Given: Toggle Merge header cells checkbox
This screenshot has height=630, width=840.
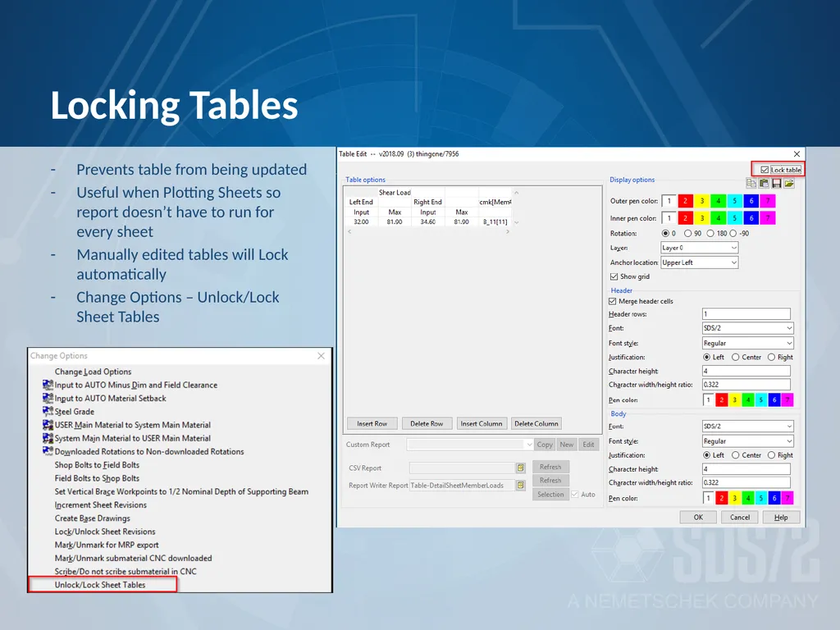Looking at the screenshot, I should click(x=612, y=302).
